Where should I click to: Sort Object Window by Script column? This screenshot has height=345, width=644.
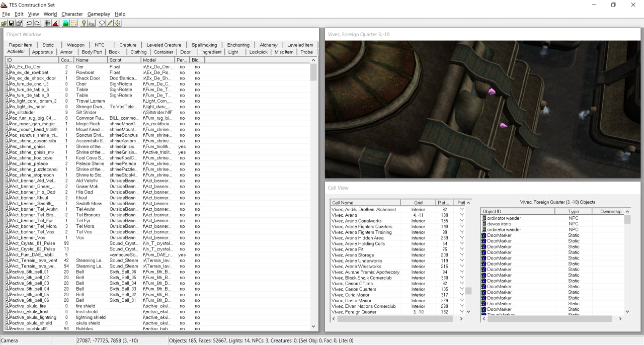click(x=124, y=60)
